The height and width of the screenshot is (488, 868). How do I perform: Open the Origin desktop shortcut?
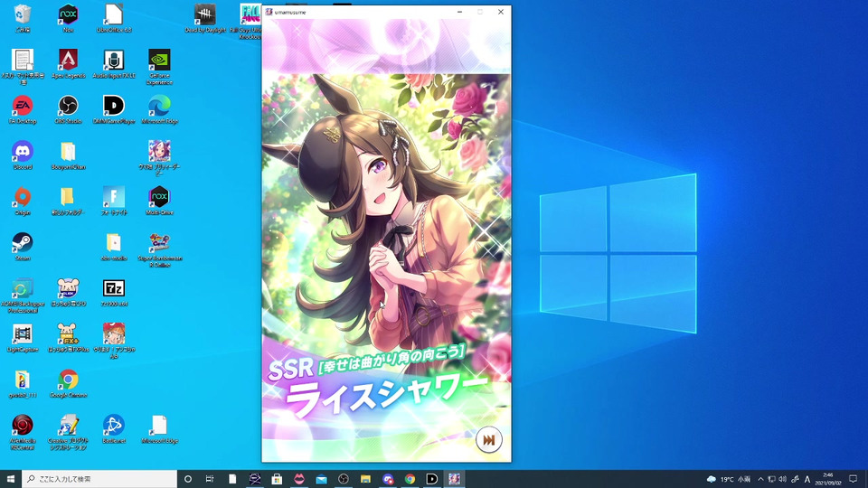23,201
